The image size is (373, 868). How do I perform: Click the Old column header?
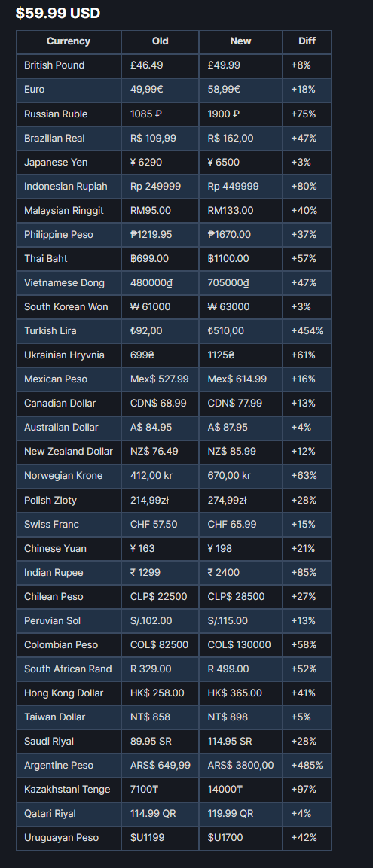tap(161, 41)
